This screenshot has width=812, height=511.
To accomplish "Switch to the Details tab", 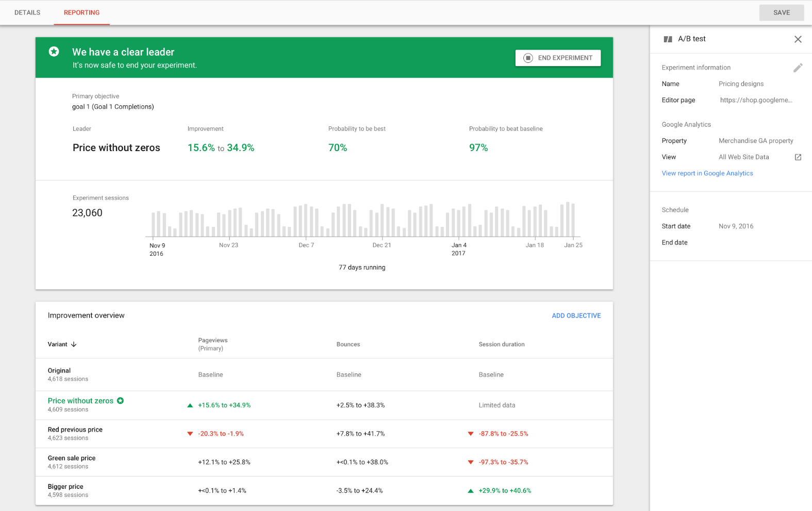I will tap(27, 12).
